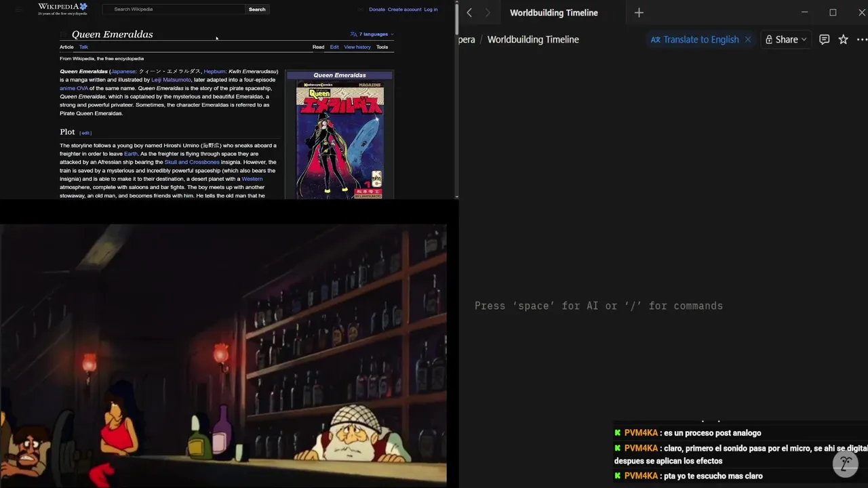Minimize the Notion window
Image resolution: width=868 pixels, height=488 pixels.
[804, 12]
